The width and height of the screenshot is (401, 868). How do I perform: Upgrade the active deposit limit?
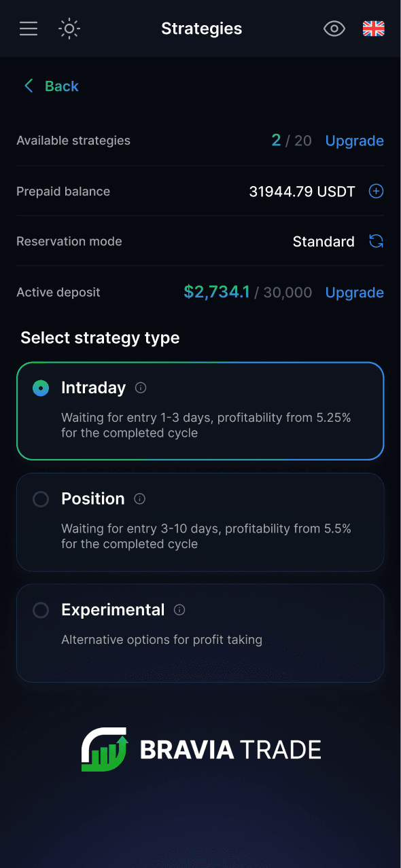tap(354, 291)
